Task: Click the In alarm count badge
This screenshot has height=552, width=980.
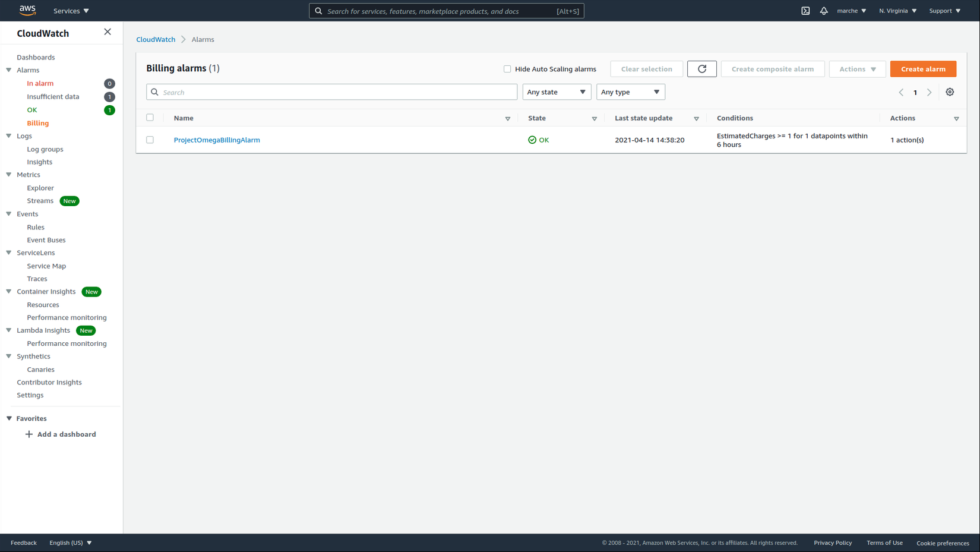Action: coord(109,84)
